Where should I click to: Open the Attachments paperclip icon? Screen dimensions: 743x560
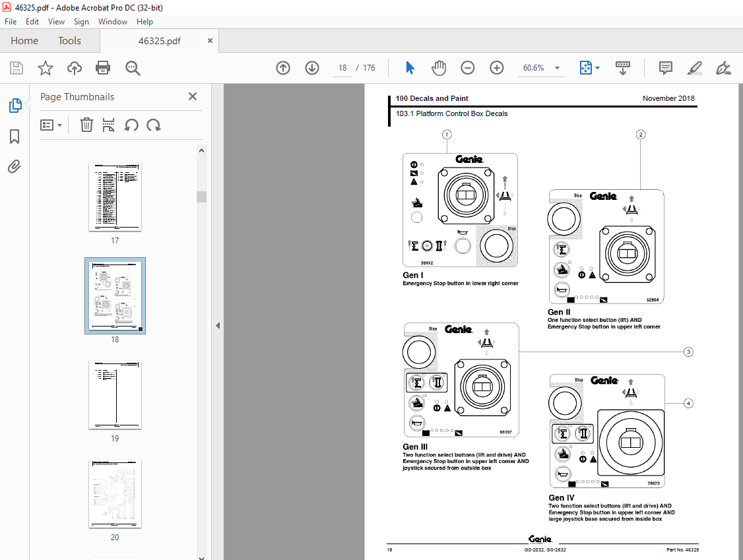tap(15, 167)
